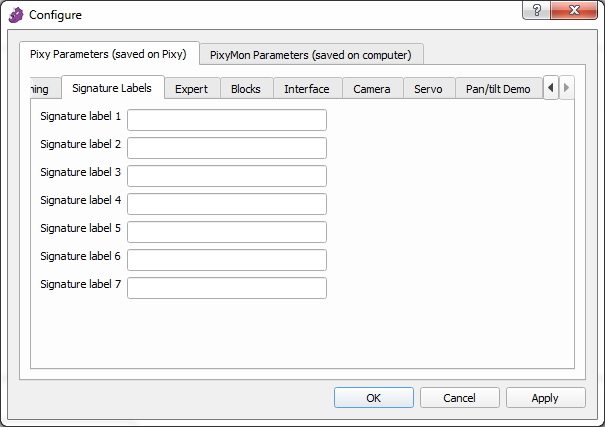
Task: Open the Pan/tilt Demo tab
Action: [x=498, y=89]
